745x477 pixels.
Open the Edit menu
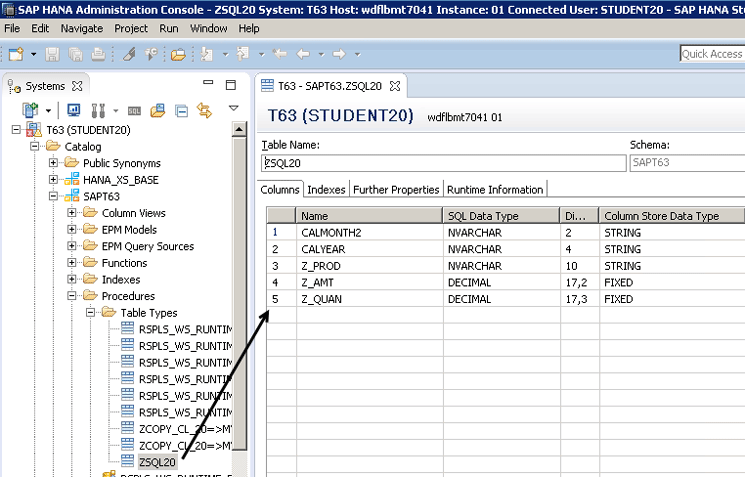pos(40,29)
